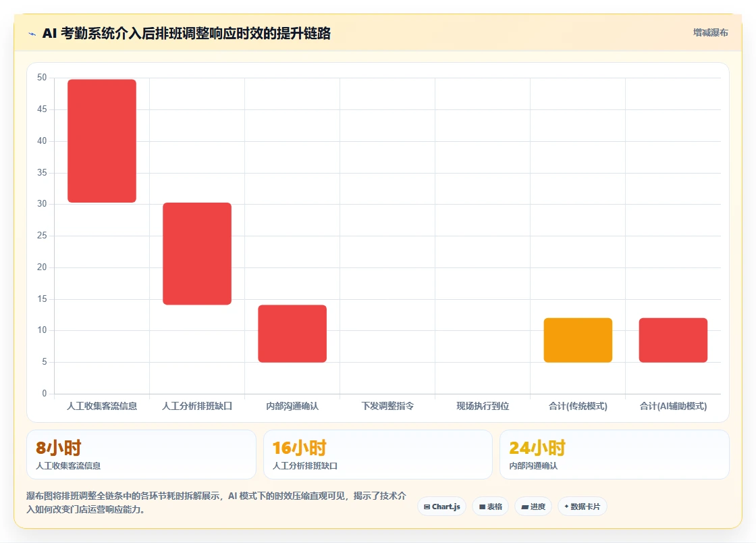Image resolution: width=756 pixels, height=543 pixels.
Task: Open the 8小时 data card
Action: [141, 455]
